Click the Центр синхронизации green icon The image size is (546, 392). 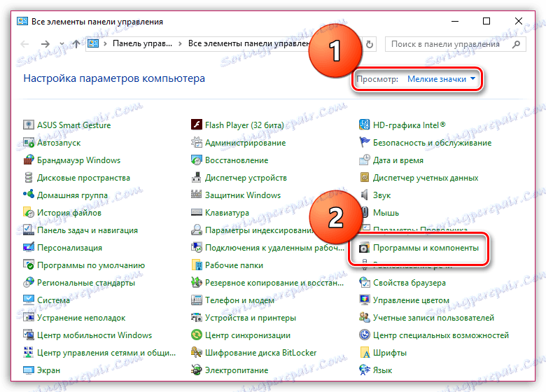point(197,335)
